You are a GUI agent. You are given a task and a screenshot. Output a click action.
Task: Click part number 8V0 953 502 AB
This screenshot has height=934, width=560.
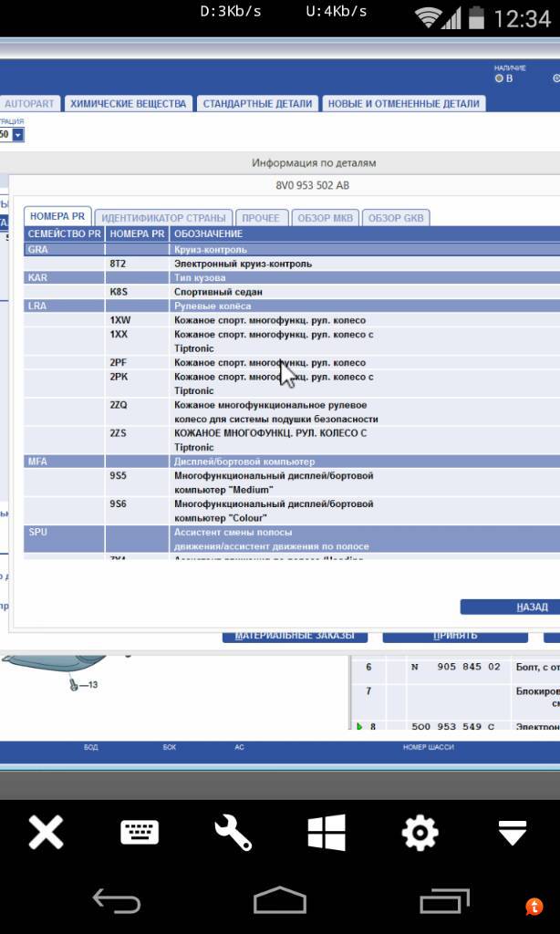[x=312, y=185]
